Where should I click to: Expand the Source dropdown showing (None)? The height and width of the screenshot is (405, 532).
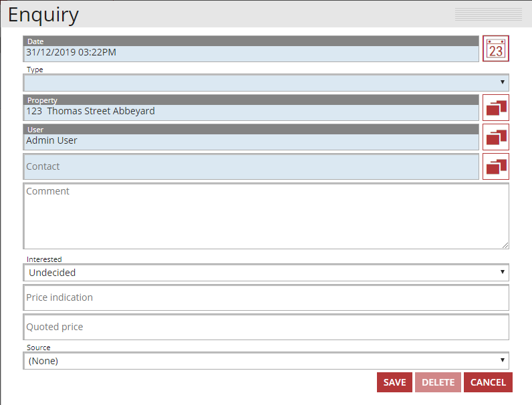(x=266, y=361)
